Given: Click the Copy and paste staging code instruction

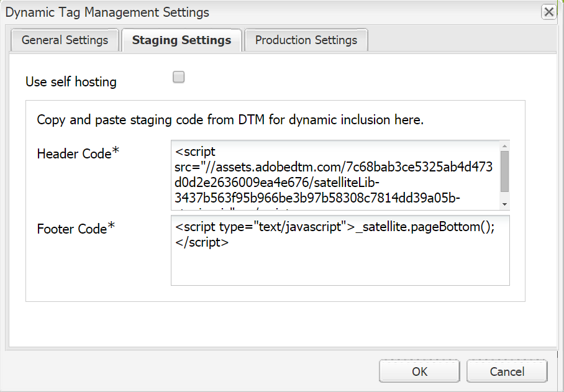Looking at the screenshot, I should pyautogui.click(x=230, y=120).
